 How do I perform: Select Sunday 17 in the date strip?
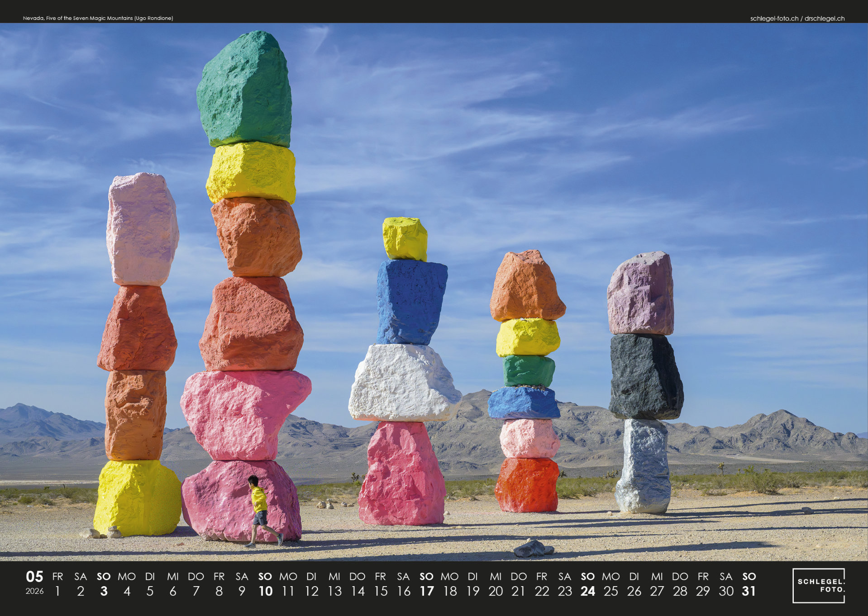pyautogui.click(x=426, y=591)
